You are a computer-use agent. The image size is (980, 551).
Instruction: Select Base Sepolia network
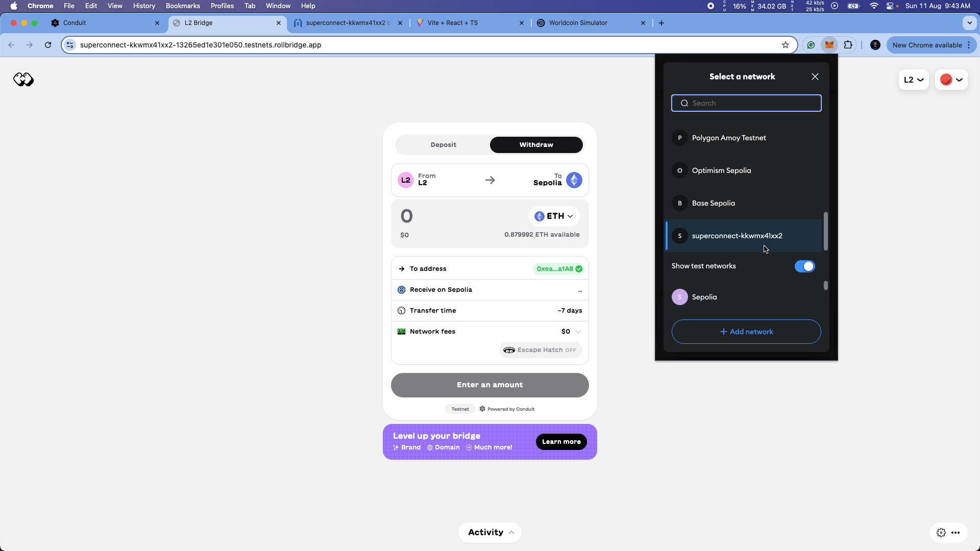point(744,204)
